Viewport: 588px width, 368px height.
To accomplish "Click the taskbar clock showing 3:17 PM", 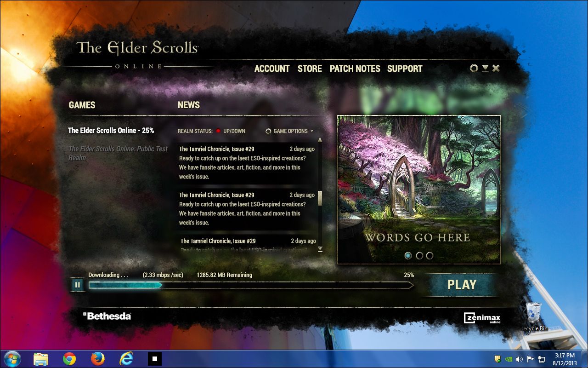I will 565,359.
